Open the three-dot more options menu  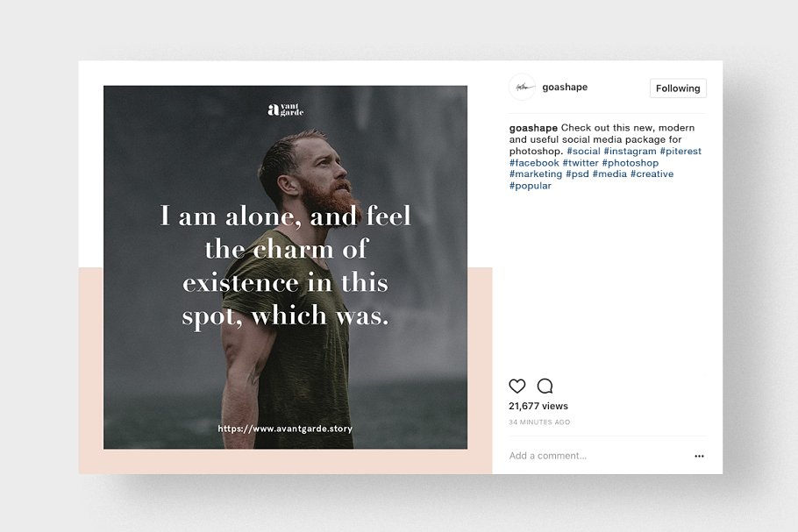click(x=699, y=457)
